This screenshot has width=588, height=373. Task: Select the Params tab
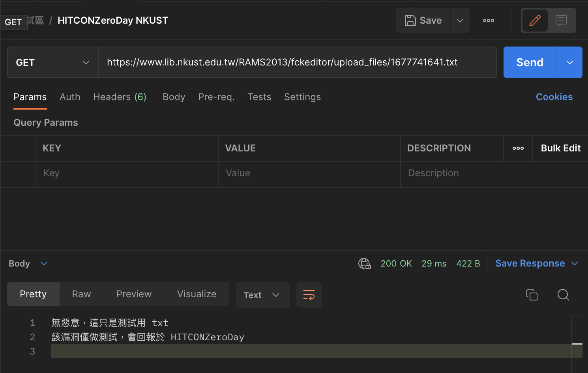(x=30, y=97)
